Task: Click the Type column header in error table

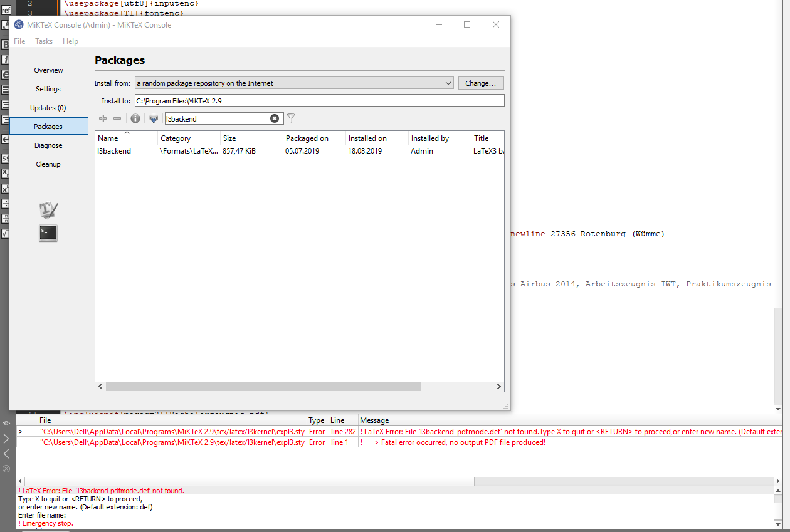Action: 318,420
